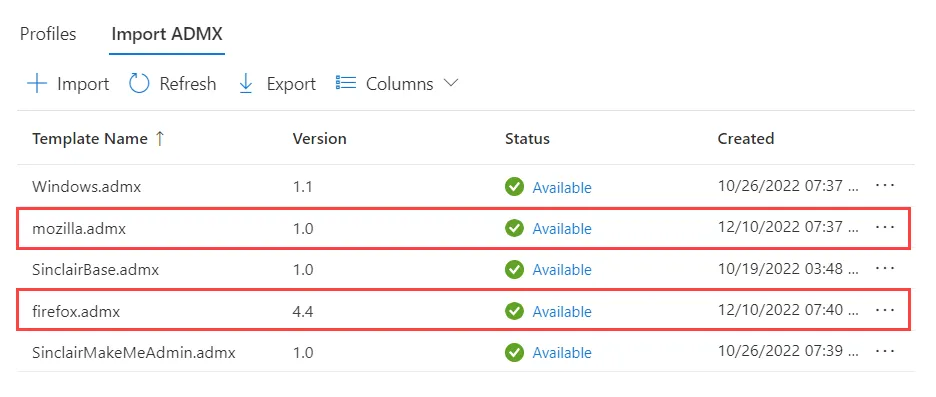Click the Columns list icon
Screen dimensions: 936x397
coord(346,83)
